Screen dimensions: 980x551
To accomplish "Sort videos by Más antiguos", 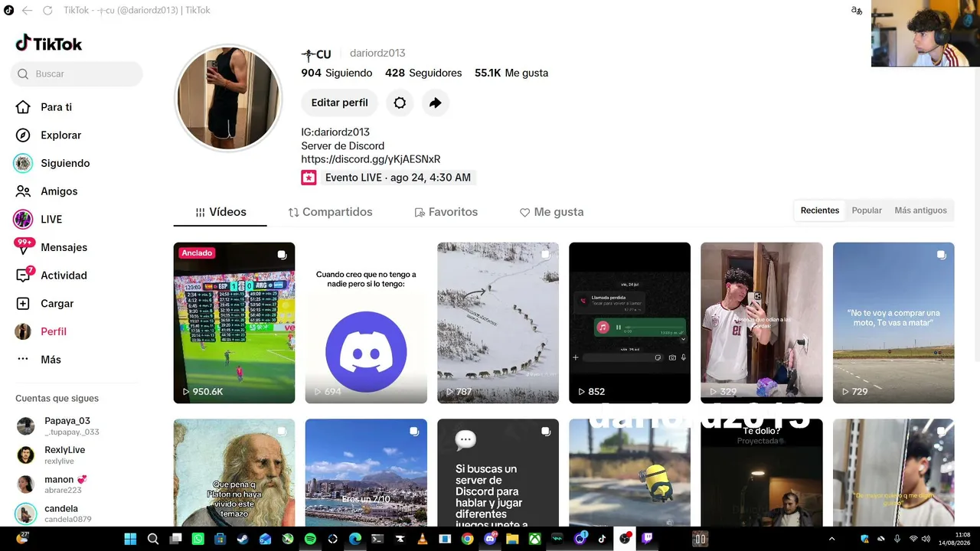I will click(920, 210).
